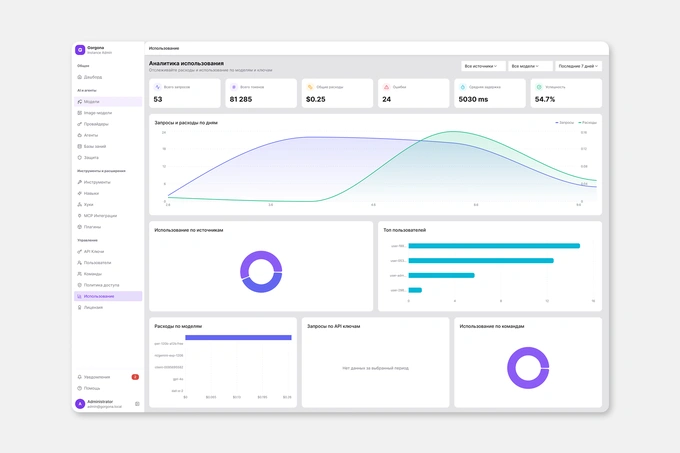
Task: Click the bell icon beside Уведомления
Action: click(x=79, y=377)
